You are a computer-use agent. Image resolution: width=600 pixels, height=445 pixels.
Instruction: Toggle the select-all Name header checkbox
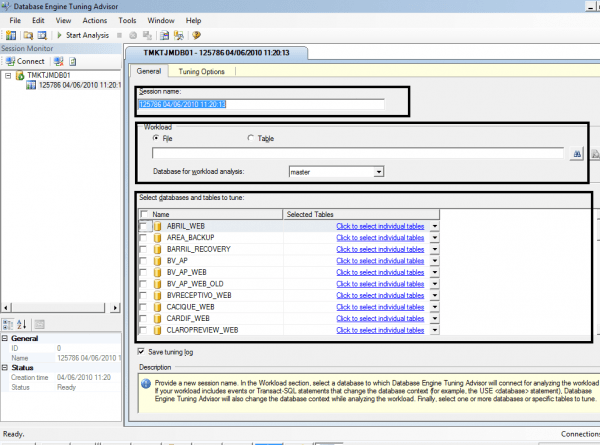pos(144,214)
